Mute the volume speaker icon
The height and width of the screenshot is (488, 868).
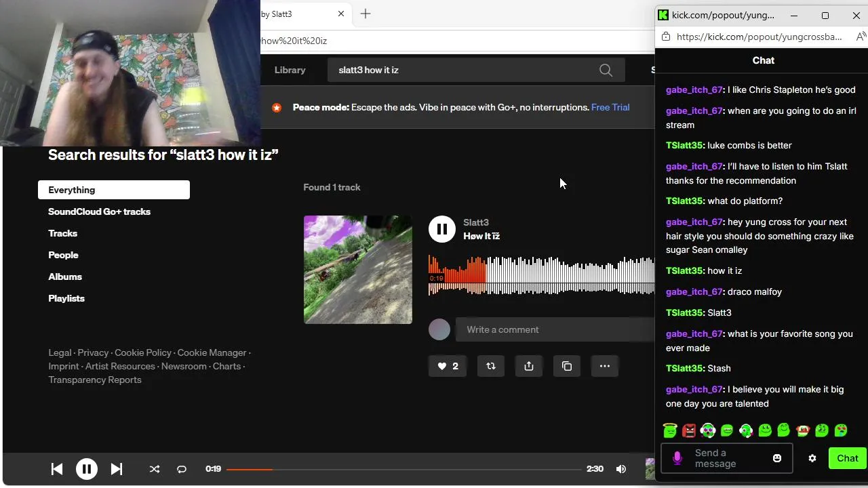click(621, 469)
